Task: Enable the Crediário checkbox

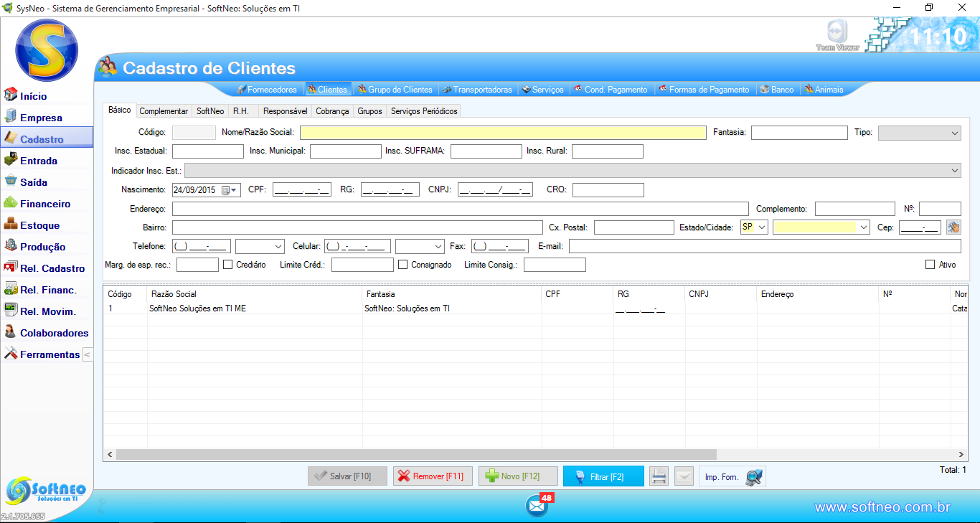Action: (228, 265)
